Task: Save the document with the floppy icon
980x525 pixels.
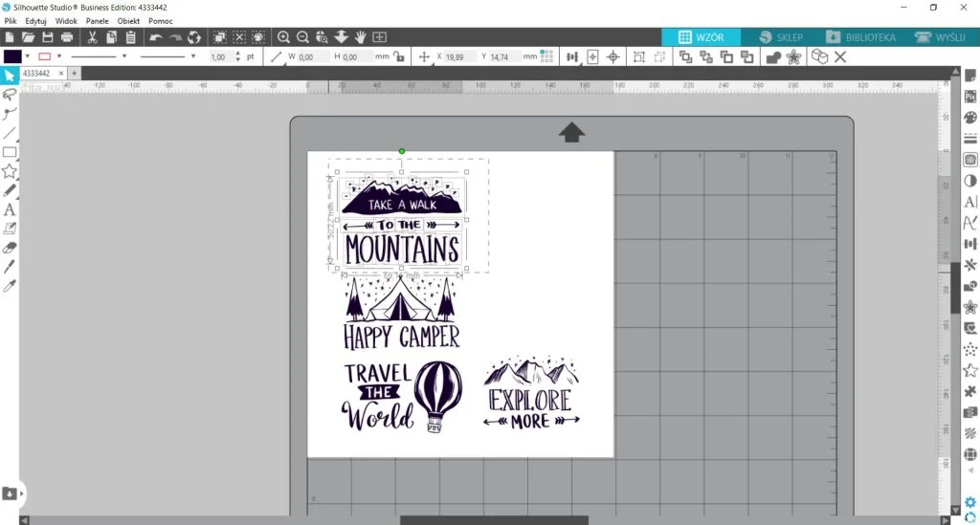Action: (48, 37)
